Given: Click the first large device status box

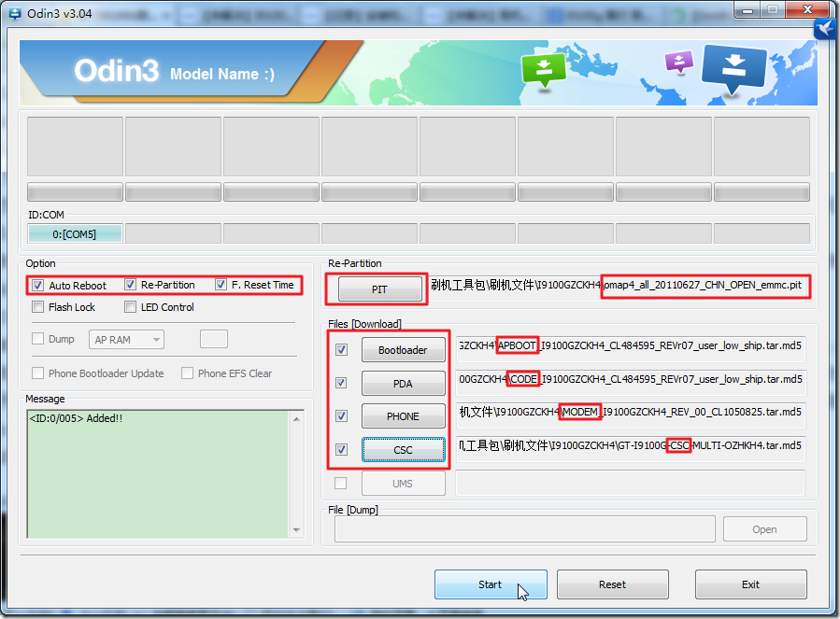Looking at the screenshot, I should click(x=75, y=147).
